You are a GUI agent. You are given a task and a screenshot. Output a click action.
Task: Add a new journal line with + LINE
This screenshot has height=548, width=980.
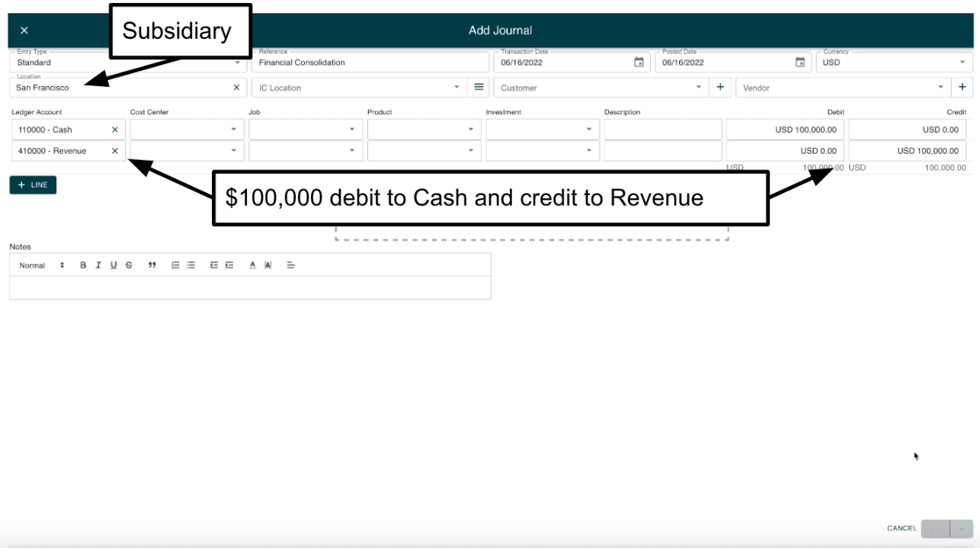point(32,184)
